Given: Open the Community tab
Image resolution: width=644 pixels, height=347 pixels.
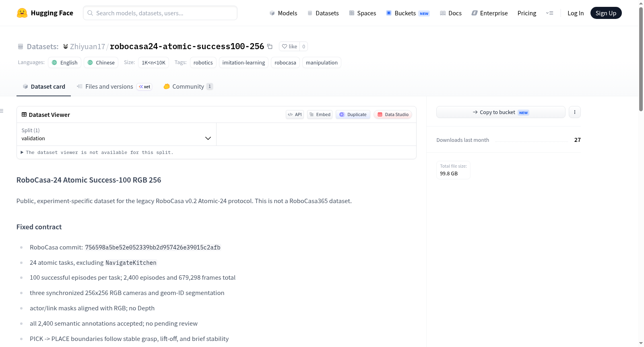Looking at the screenshot, I should (188, 87).
